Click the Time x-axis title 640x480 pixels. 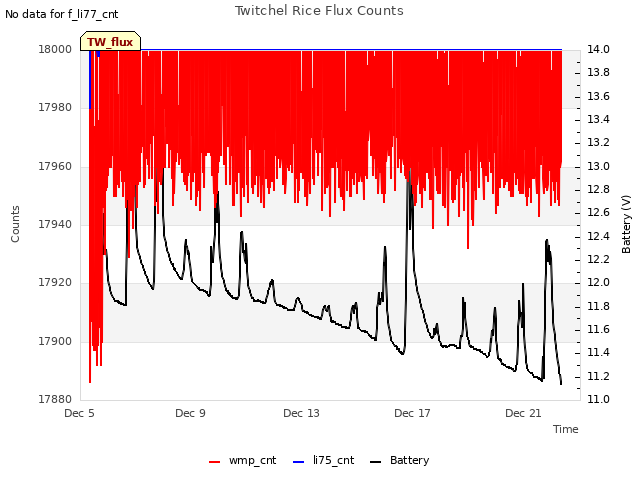click(x=566, y=429)
